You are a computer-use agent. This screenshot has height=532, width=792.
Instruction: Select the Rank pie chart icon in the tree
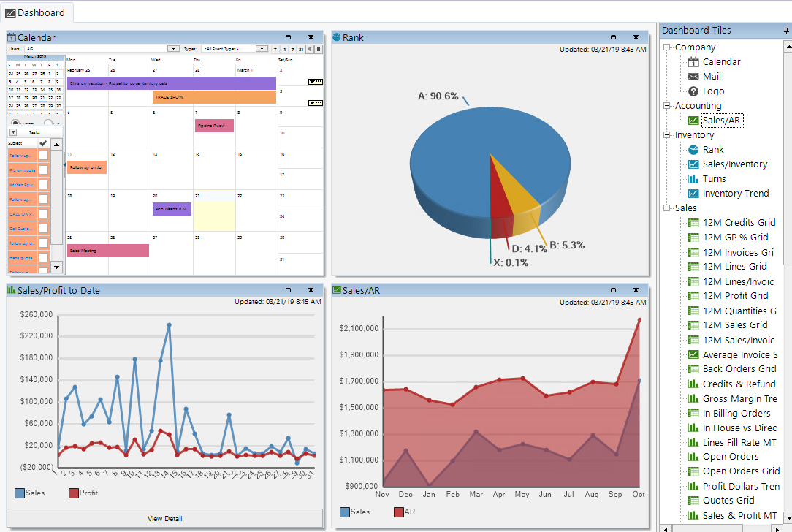[x=693, y=150]
